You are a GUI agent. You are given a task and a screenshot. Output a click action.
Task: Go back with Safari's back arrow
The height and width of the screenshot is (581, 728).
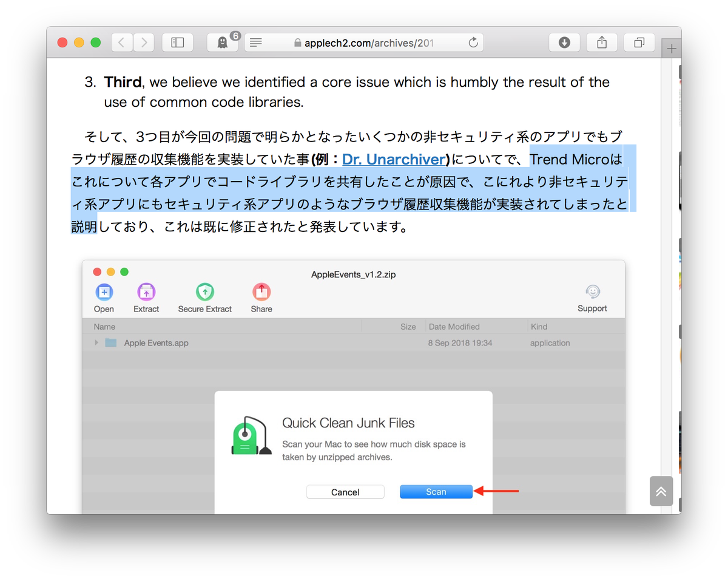(x=122, y=42)
